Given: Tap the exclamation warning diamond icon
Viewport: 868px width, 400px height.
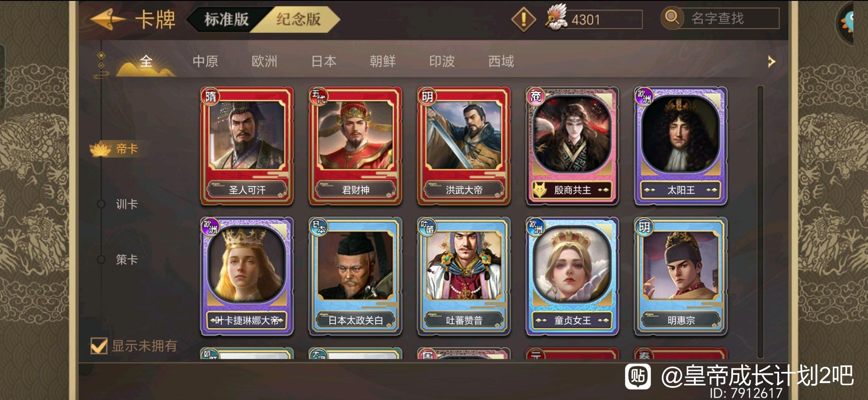Looking at the screenshot, I should click(x=524, y=19).
